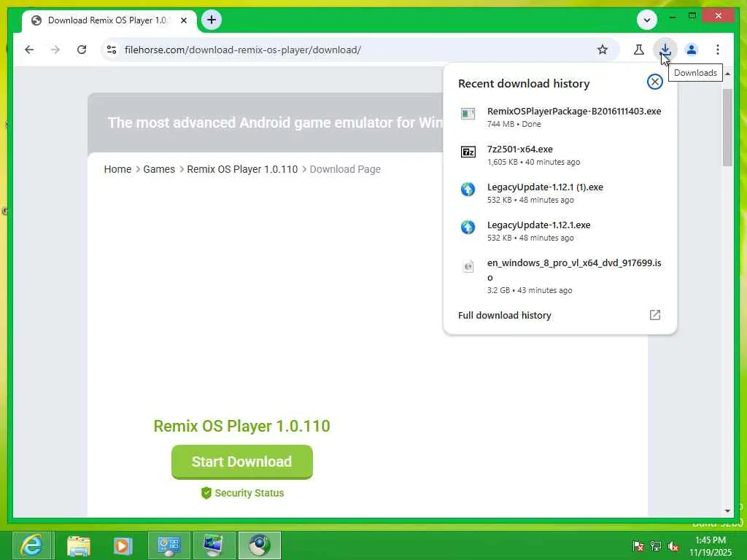Screen dimensions: 747x560
Task: Click the Start Download button
Action: (242, 462)
